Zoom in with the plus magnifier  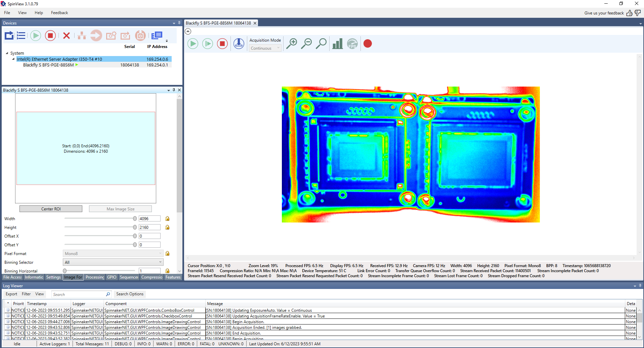[291, 44]
